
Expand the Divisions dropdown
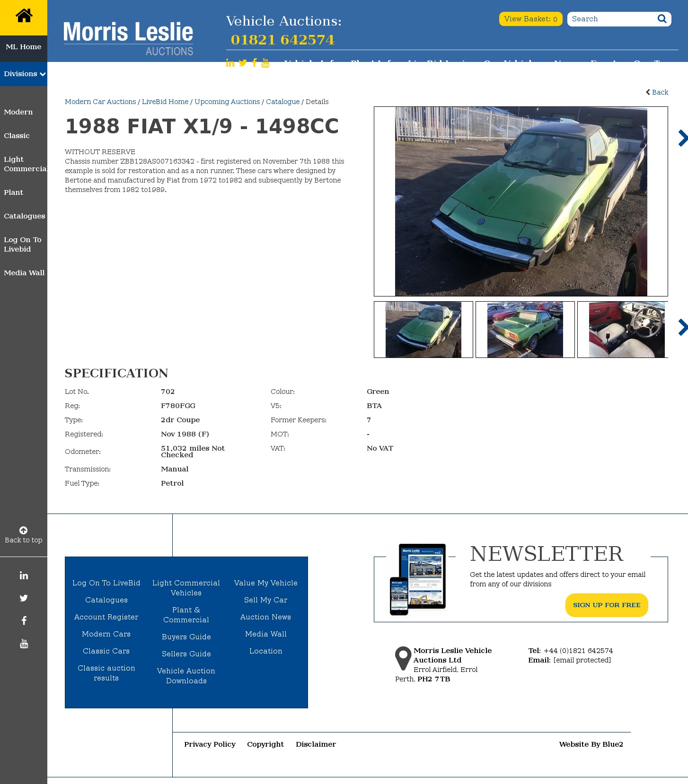tap(24, 74)
